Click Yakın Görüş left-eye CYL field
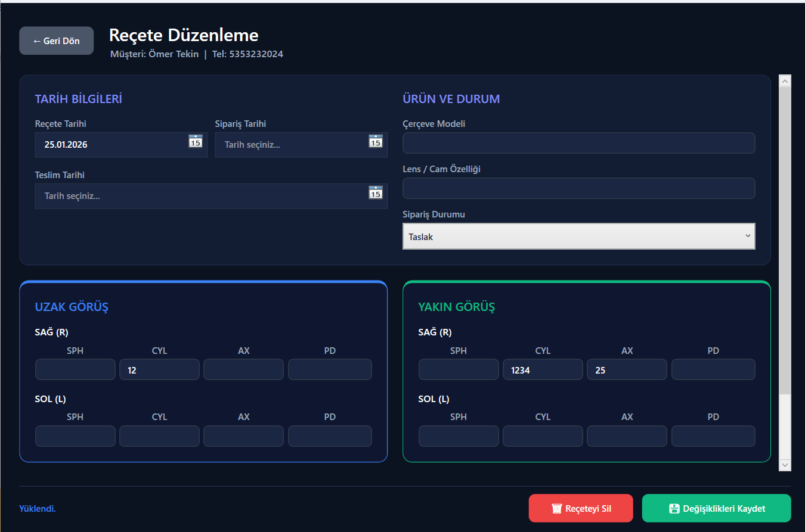This screenshot has height=532, width=805. pyautogui.click(x=543, y=436)
